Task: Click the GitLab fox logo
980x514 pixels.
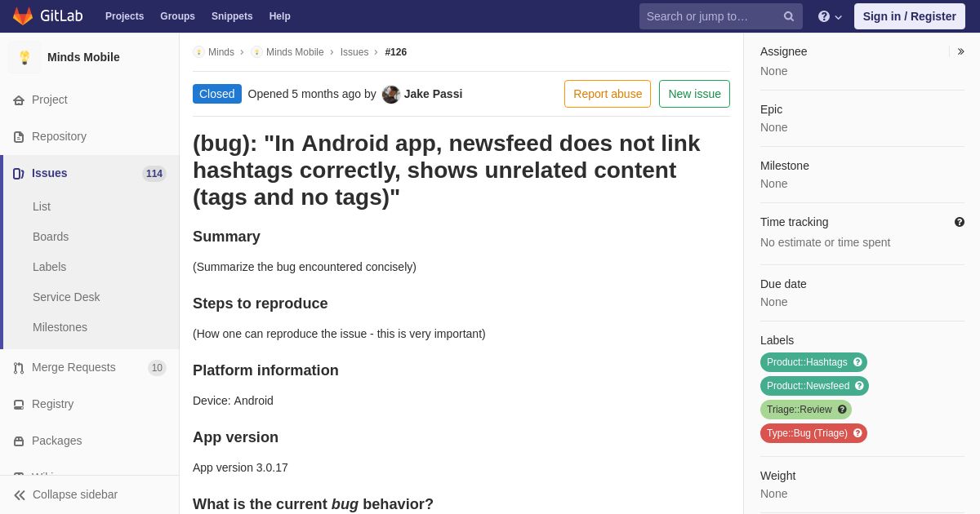Action: (23, 16)
